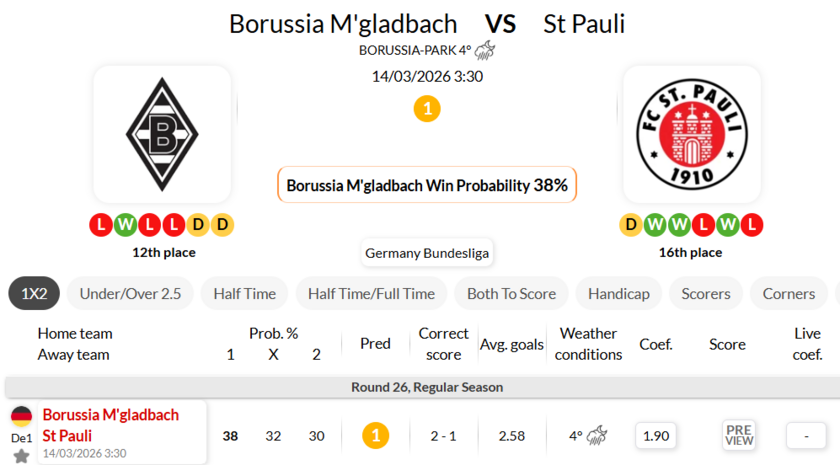Open Borussia M'gladbach St Pauli match link
The image size is (840, 465).
tap(110, 425)
